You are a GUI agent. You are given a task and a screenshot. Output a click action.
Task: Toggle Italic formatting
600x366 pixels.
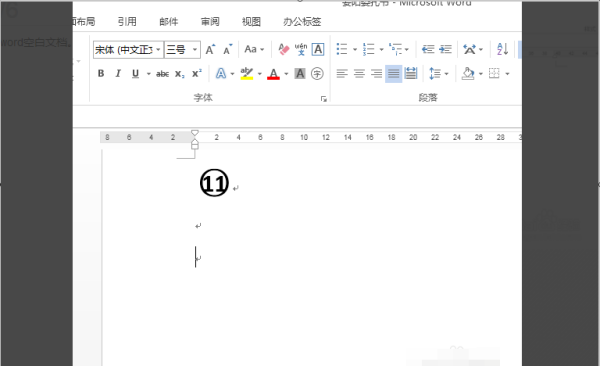(x=118, y=74)
